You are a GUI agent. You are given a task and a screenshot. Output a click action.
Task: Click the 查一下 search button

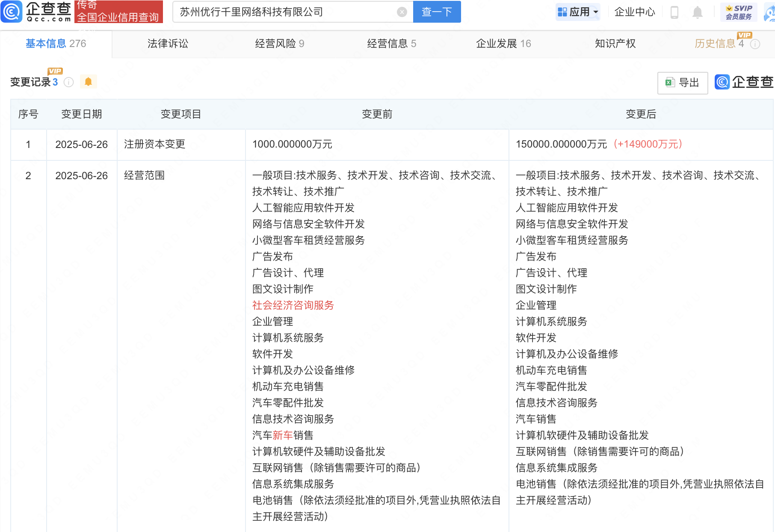437,12
